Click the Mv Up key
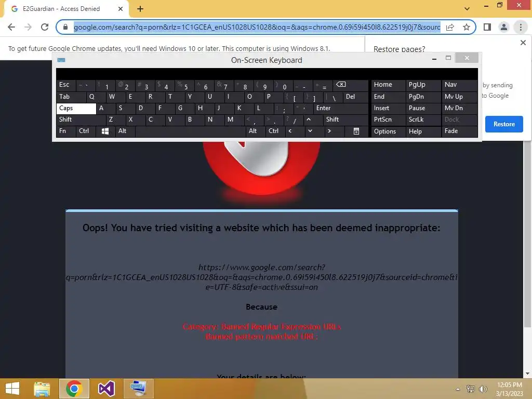The height and width of the screenshot is (399, 532). [x=459, y=97]
